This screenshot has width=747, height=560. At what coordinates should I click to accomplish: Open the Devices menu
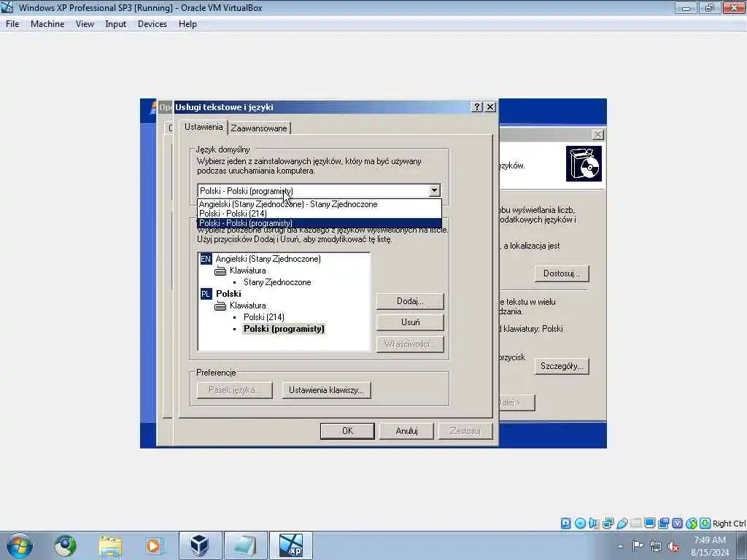[x=152, y=24]
